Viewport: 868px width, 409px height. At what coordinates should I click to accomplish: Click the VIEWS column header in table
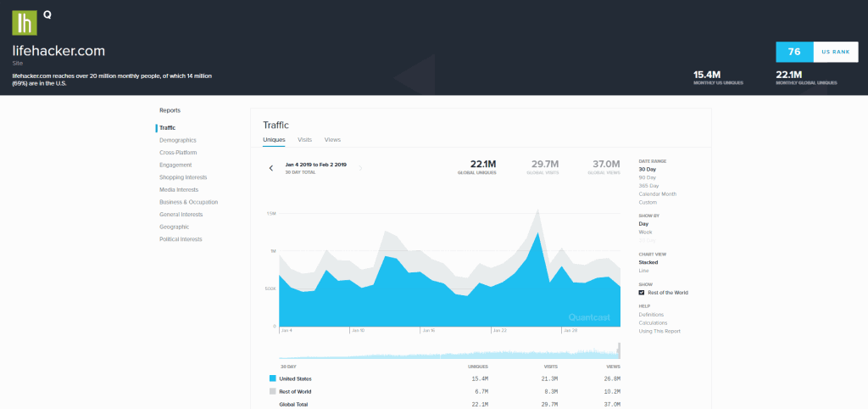(614, 367)
